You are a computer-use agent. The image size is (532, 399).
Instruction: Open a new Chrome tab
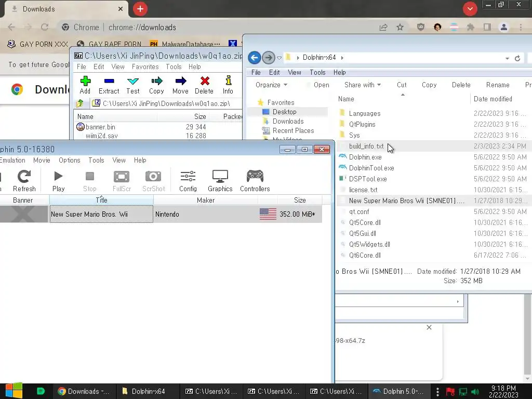point(140,9)
